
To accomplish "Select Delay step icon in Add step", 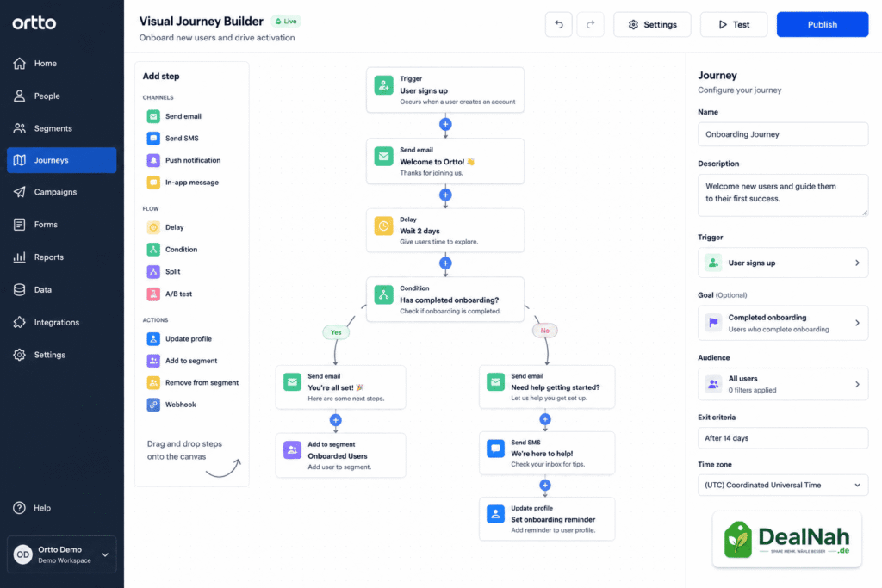I will tap(153, 227).
